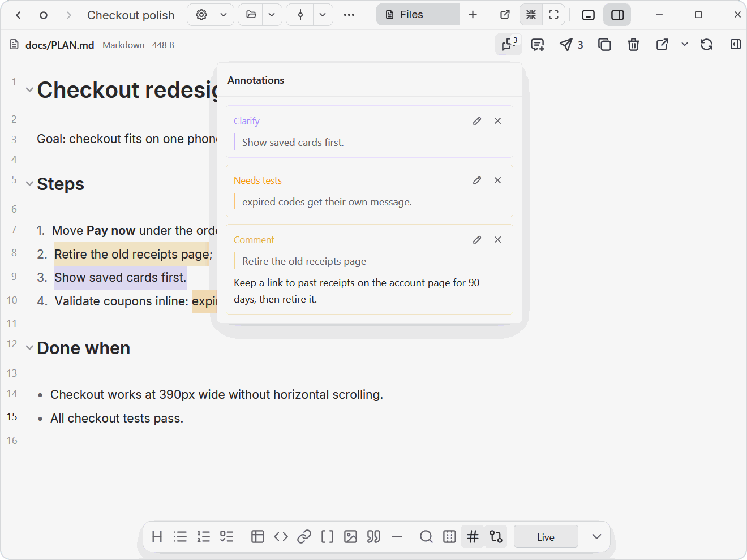Expand dropdown beside the commit icon
This screenshot has height=560, width=747.
click(323, 15)
